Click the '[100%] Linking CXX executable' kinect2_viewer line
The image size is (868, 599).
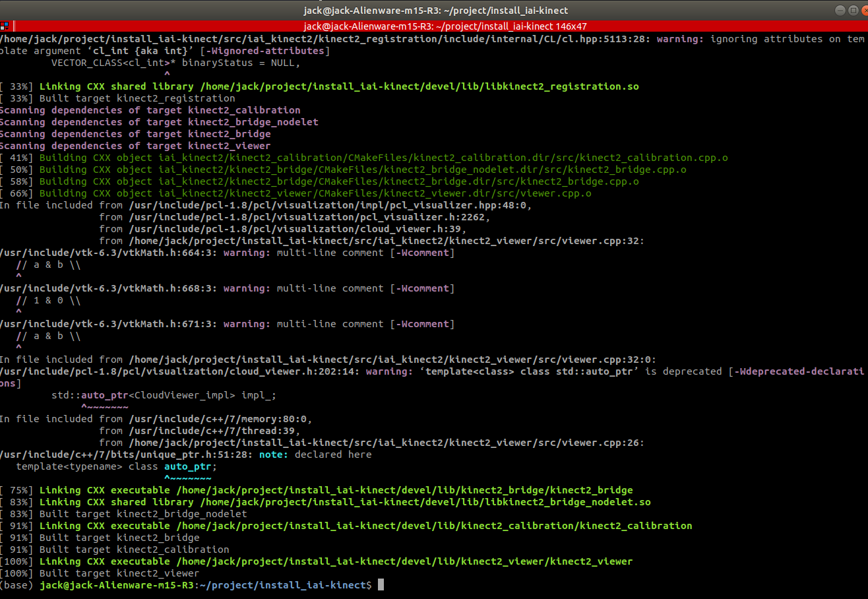coord(317,561)
